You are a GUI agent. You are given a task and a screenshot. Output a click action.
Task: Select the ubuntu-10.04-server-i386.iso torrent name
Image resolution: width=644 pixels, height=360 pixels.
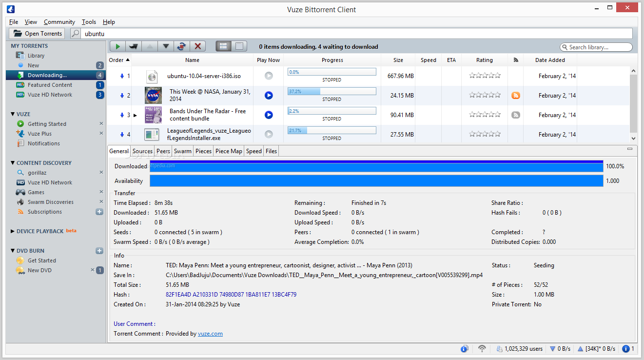click(204, 76)
